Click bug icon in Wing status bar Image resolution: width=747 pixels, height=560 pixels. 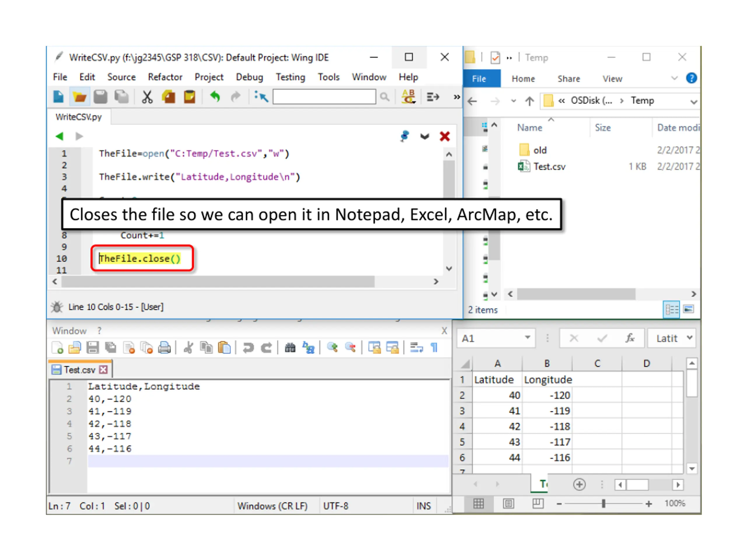[57, 307]
